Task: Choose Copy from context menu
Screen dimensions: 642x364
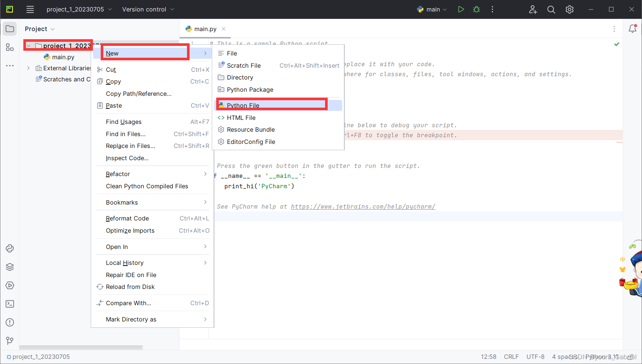Action: pyautogui.click(x=153, y=81)
